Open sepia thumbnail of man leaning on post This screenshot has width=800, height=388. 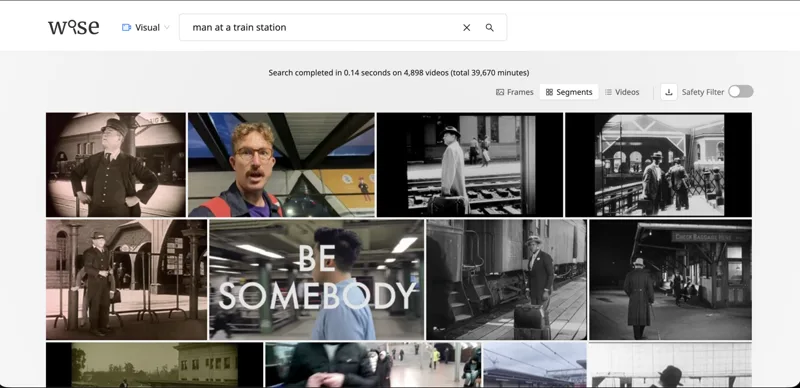pyautogui.click(x=127, y=280)
